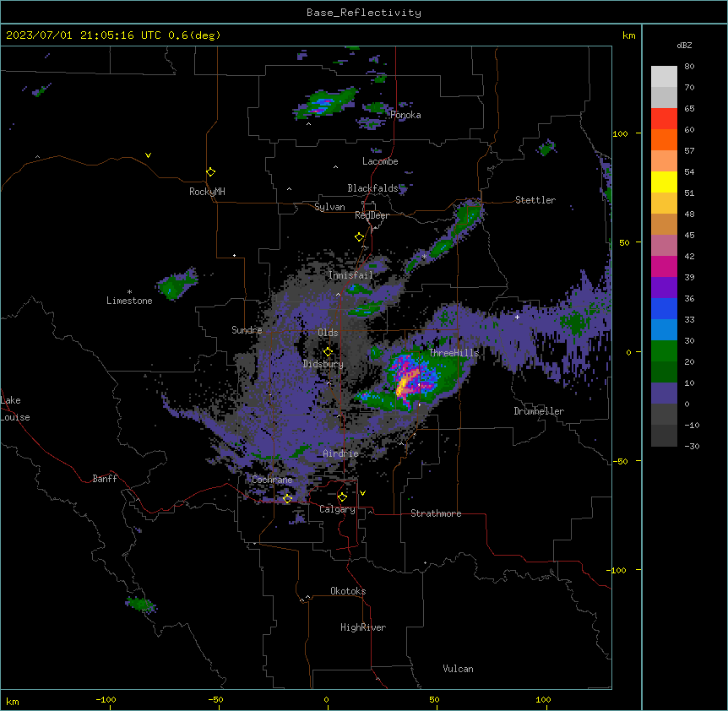This screenshot has width=728, height=711.
Task: Select the slate purple legend swatch above 0
Action: (664, 393)
